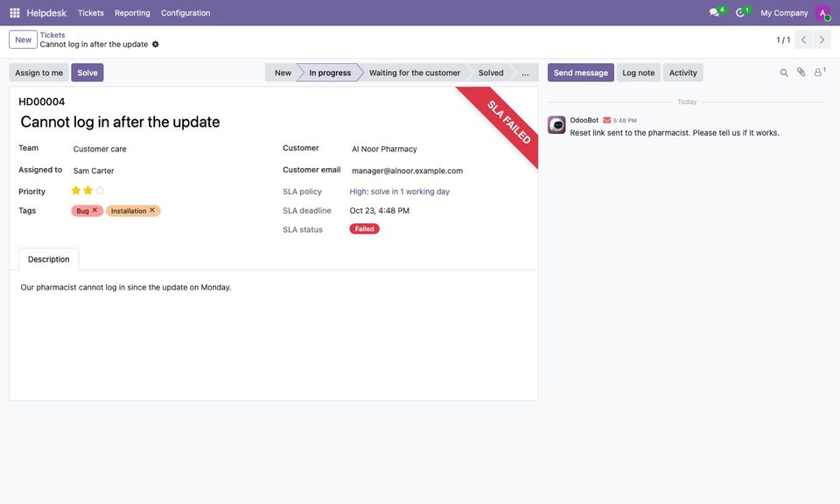Screen dimensions: 840x504
Task: Go to next record arrow
Action: 822,39
